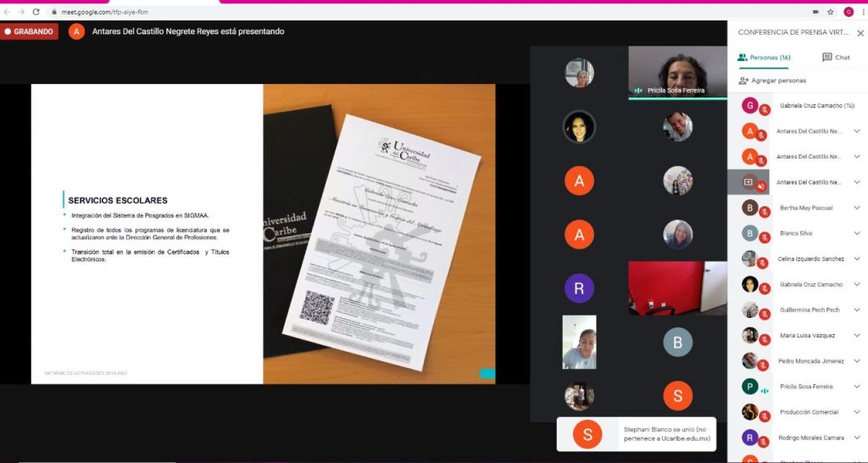Image resolution: width=868 pixels, height=463 pixels.
Task: Click Pricila Sosa Ferreira's video tile
Action: pos(677,72)
